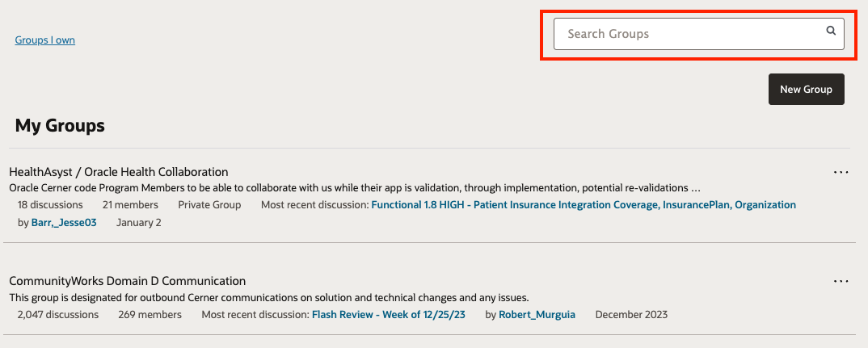Click the 269 members count
The image size is (868, 348).
(150, 315)
